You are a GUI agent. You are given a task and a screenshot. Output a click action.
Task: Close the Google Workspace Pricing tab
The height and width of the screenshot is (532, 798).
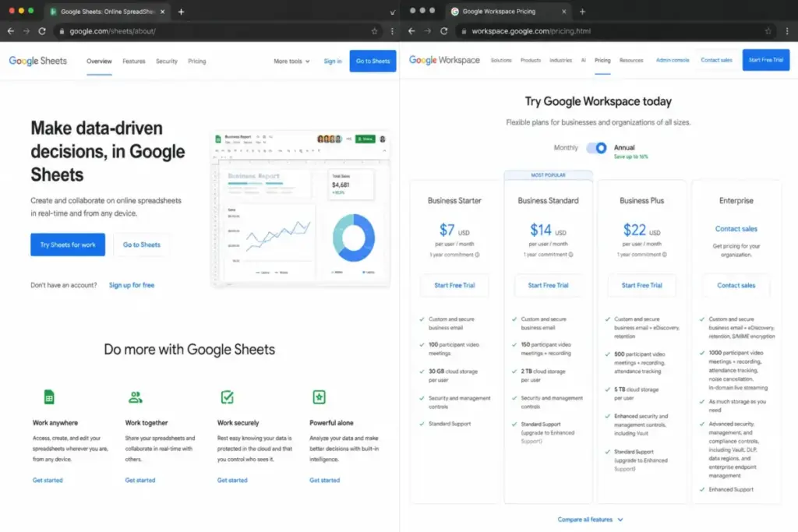564,11
